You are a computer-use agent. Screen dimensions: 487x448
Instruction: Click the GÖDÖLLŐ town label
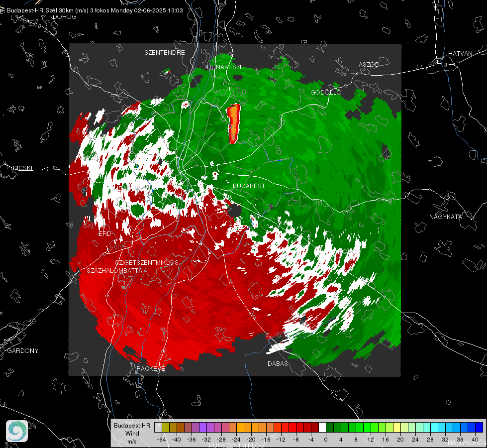326,92
